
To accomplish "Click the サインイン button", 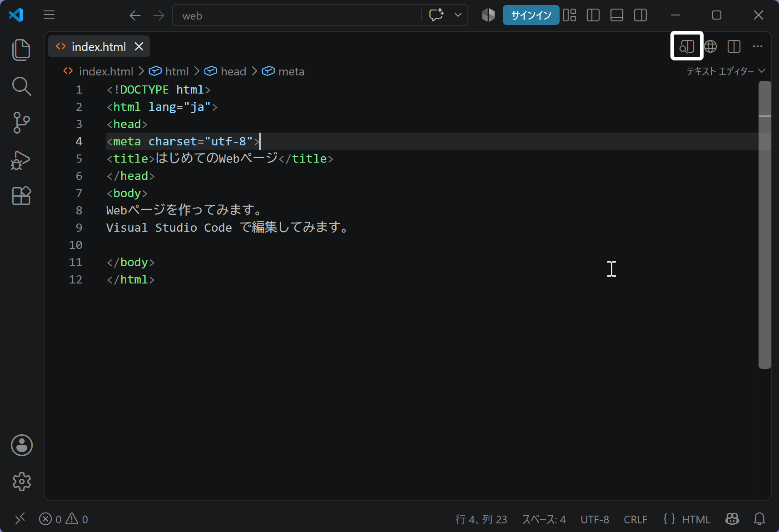I will click(x=531, y=15).
